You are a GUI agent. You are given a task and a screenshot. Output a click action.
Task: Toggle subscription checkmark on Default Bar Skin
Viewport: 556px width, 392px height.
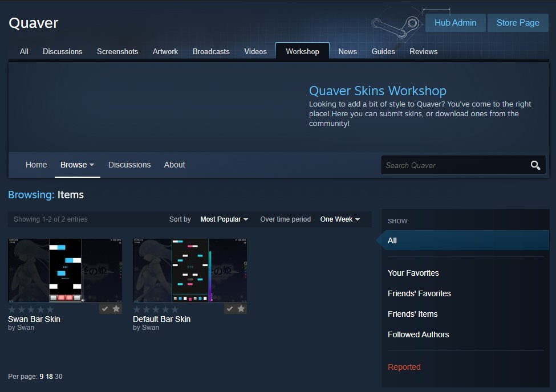tap(230, 308)
